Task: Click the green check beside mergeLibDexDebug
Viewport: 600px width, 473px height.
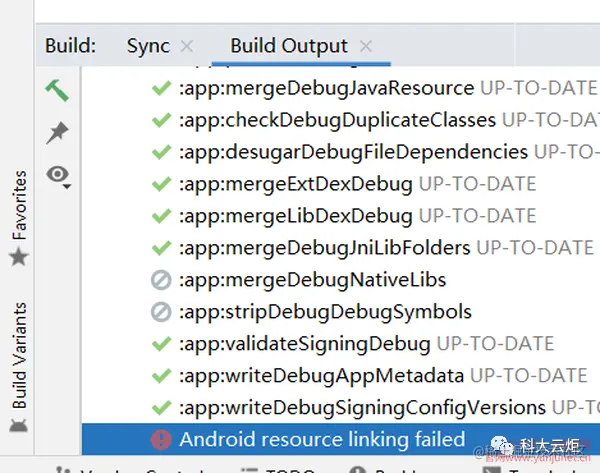Action: click(161, 216)
